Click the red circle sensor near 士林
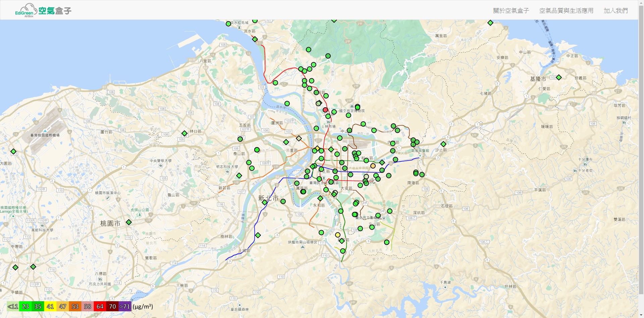Screen dimensions: 644x318 click(x=325, y=110)
